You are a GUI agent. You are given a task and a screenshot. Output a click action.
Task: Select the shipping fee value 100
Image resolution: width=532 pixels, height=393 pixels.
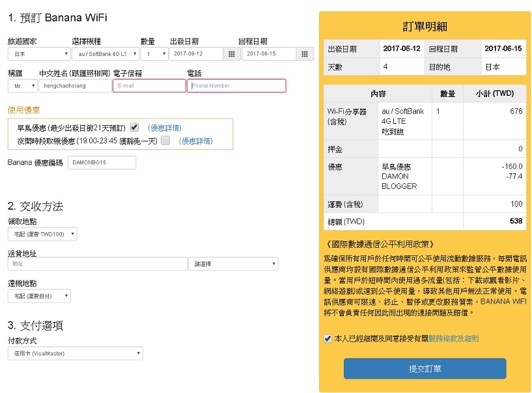[x=516, y=204]
